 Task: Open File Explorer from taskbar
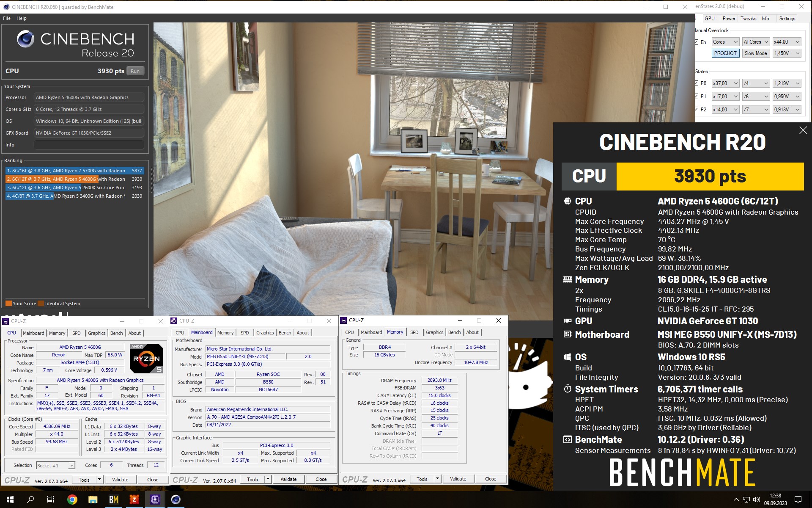pyautogui.click(x=93, y=500)
